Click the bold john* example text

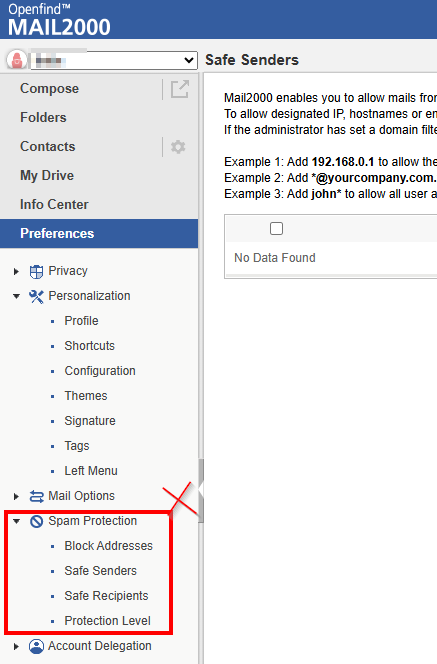326,194
